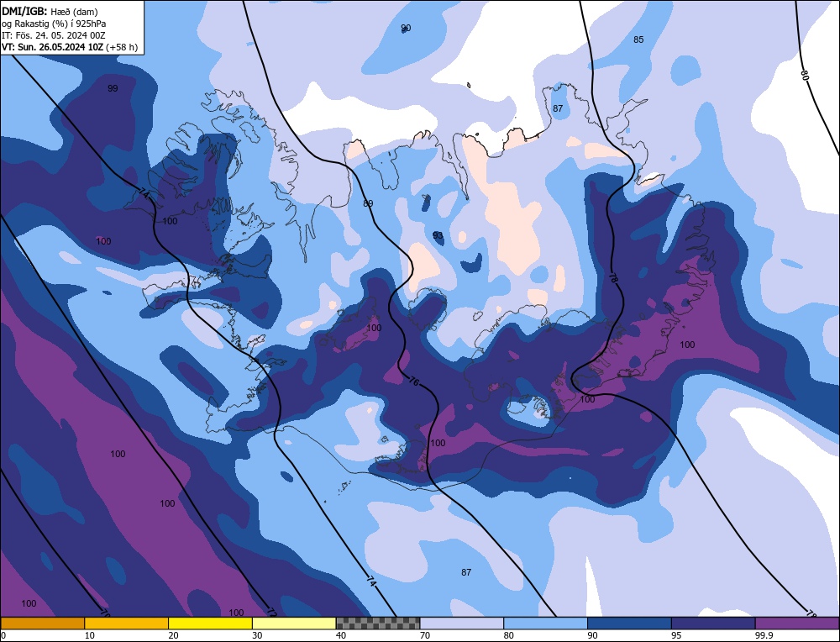Click the "95" tick label in the legend
840x642 pixels.
(676, 635)
